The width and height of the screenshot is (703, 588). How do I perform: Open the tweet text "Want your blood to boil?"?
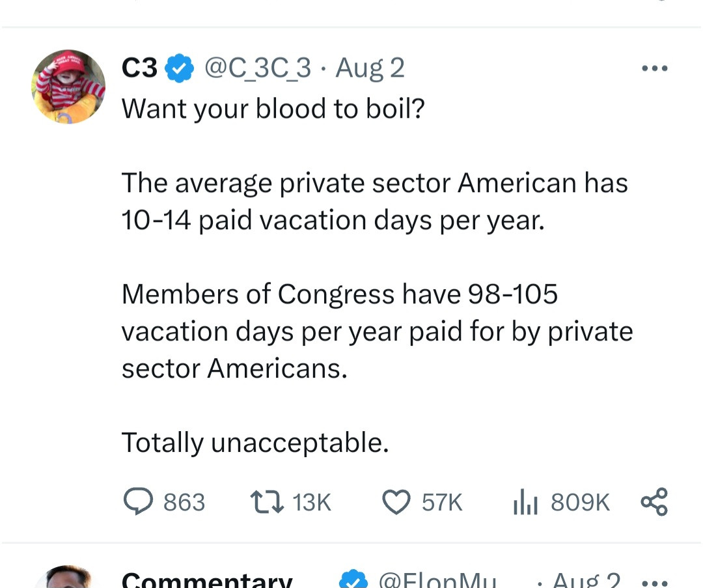[x=273, y=109]
